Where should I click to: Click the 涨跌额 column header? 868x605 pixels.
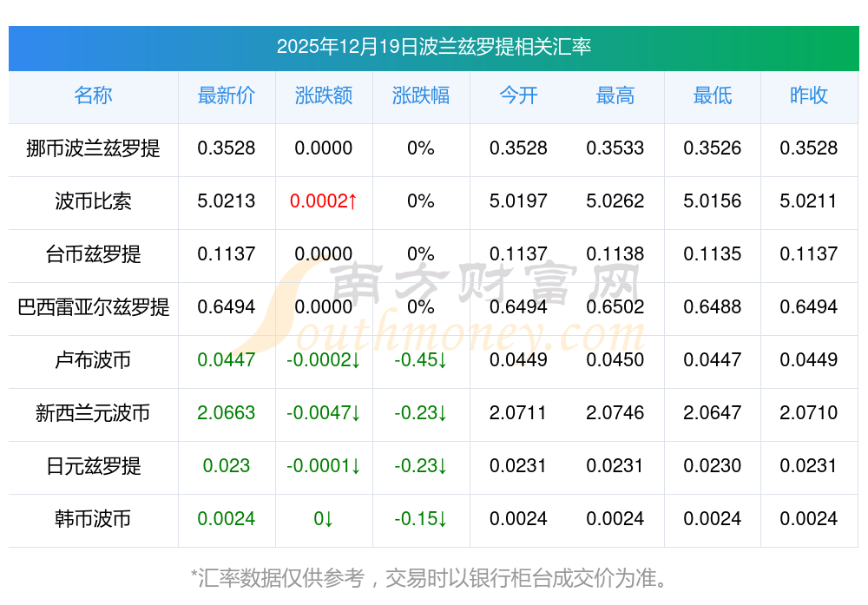[x=323, y=95]
